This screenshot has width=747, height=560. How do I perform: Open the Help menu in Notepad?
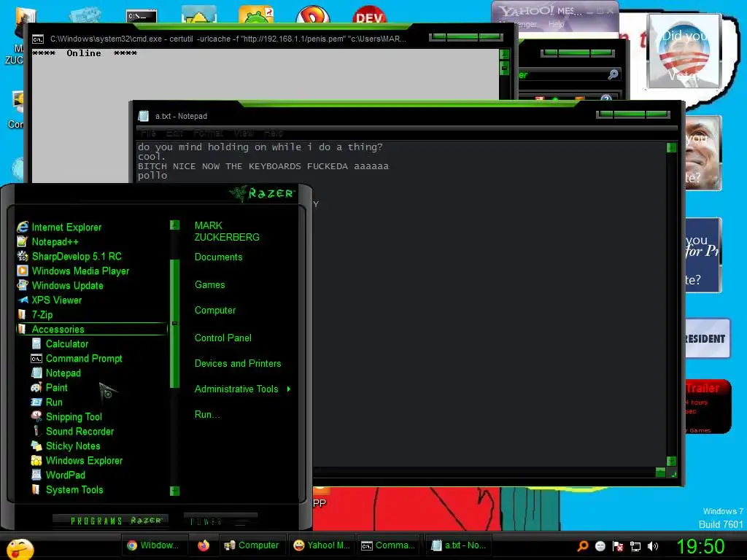274,133
